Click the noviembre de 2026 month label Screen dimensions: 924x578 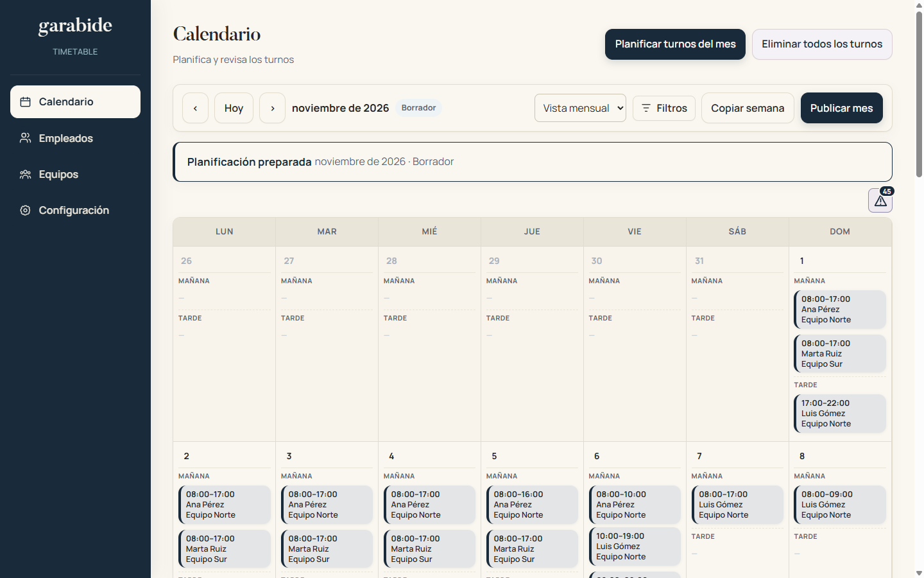point(340,108)
